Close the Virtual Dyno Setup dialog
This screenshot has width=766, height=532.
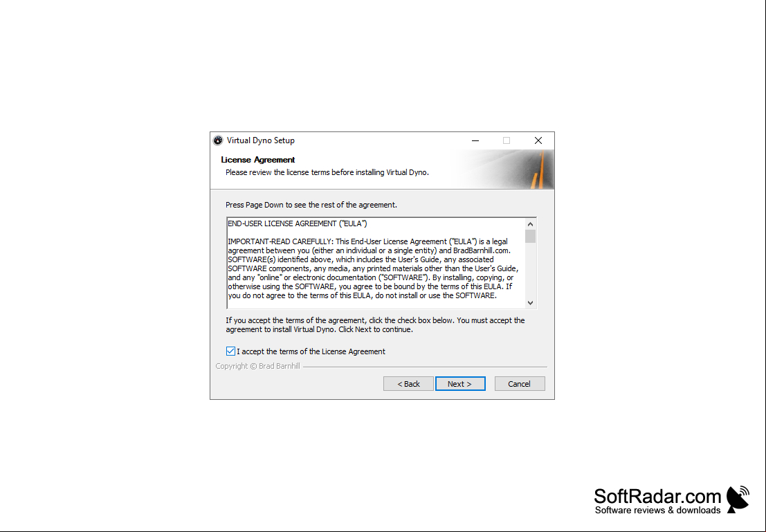[x=538, y=140]
